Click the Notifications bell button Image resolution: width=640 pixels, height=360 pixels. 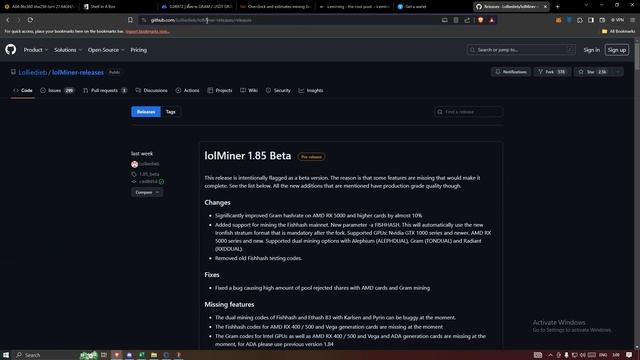click(511, 72)
